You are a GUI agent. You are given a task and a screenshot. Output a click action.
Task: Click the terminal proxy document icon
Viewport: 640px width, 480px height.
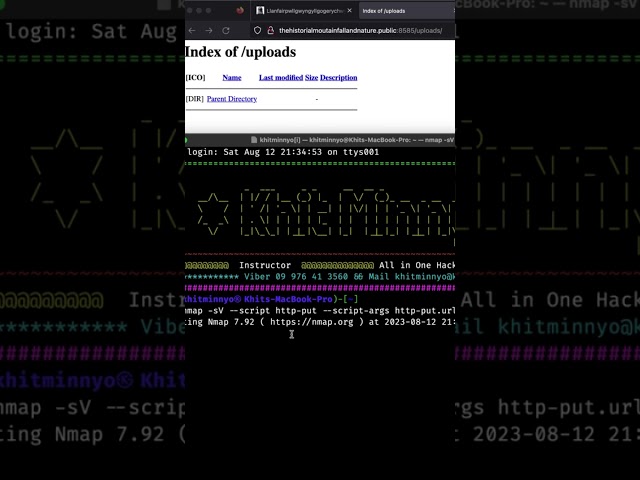coord(254,140)
